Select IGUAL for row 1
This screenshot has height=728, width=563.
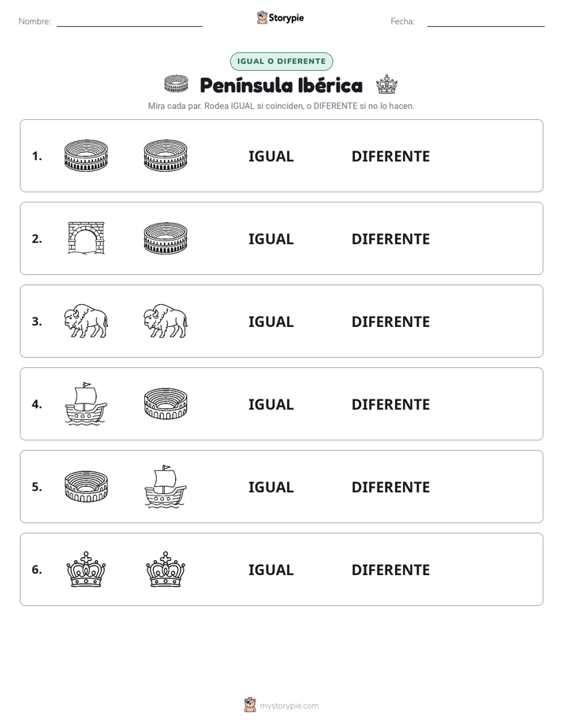click(x=270, y=156)
